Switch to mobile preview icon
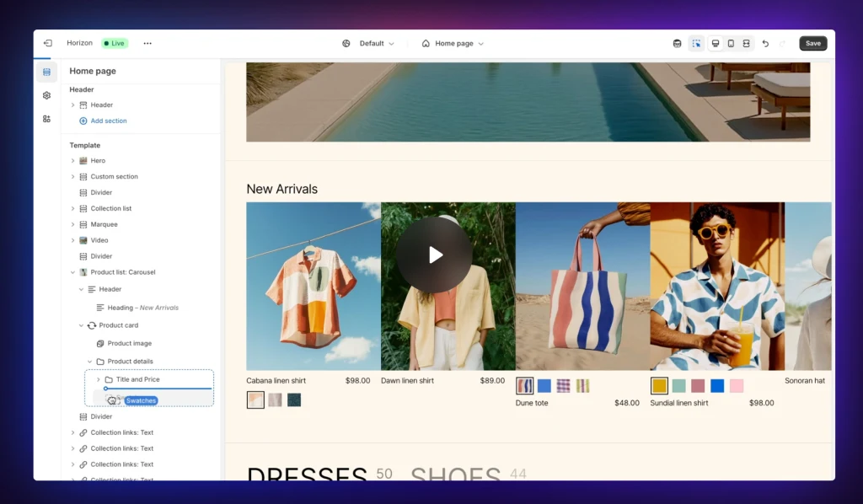863x504 pixels. coord(731,43)
